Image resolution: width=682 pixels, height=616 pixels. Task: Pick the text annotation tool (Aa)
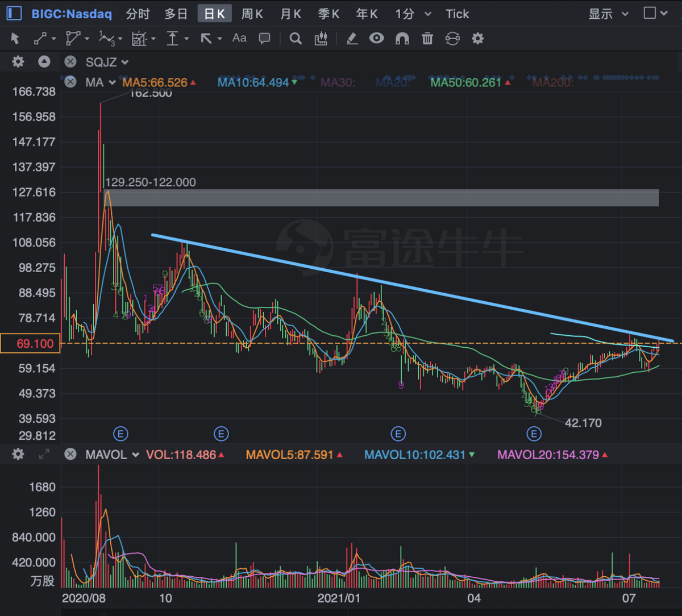coord(239,38)
